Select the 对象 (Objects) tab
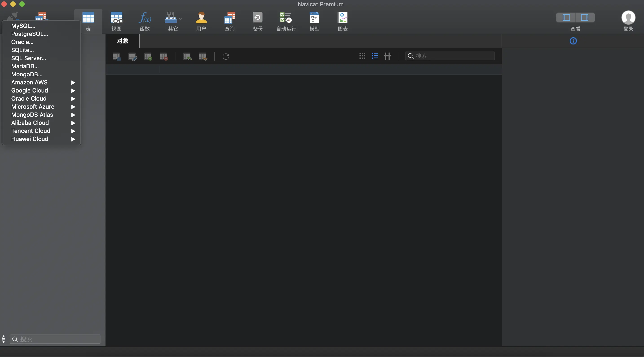The height and width of the screenshot is (357, 644). [123, 41]
